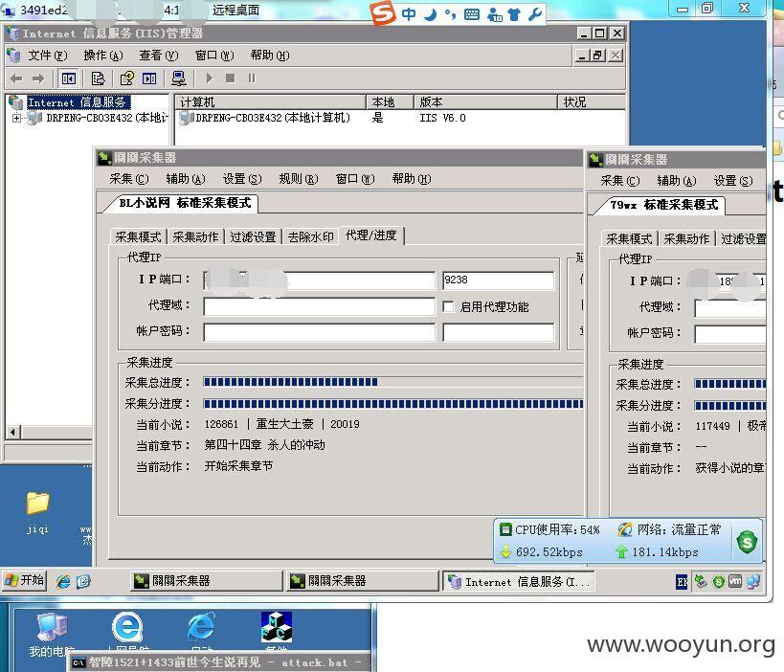Click the Stop service square icon in IIS toolbar
The image size is (784, 672).
coord(230,78)
